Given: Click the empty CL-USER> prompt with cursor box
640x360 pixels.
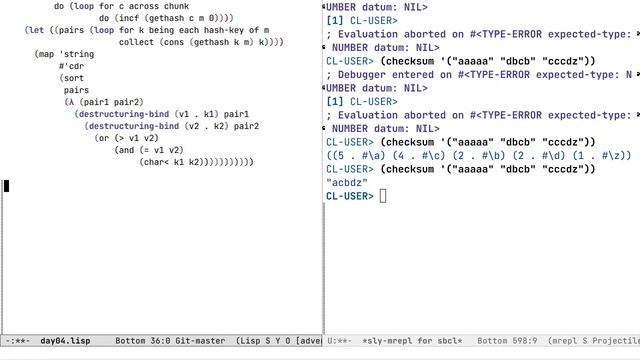Looking at the screenshot, I should pyautogui.click(x=356, y=196).
